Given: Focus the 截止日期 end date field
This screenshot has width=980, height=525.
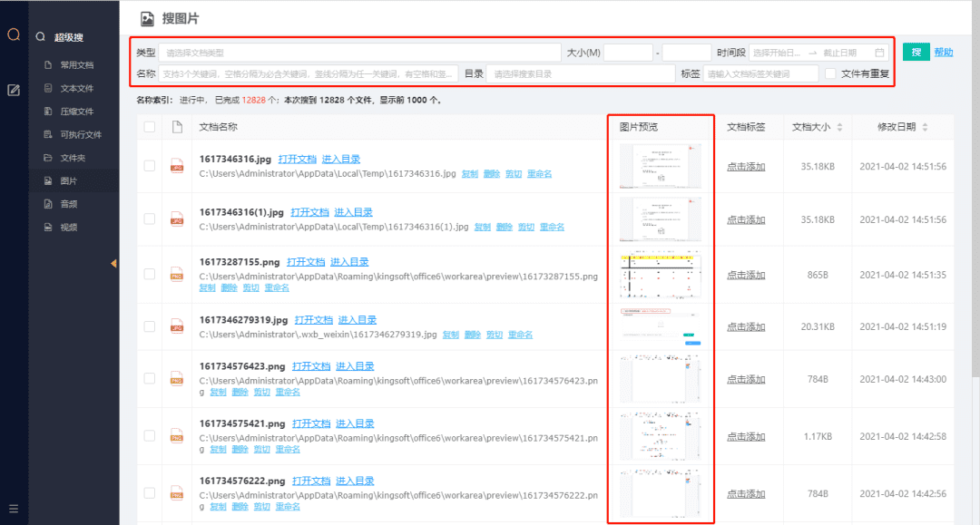Looking at the screenshot, I should [x=839, y=53].
